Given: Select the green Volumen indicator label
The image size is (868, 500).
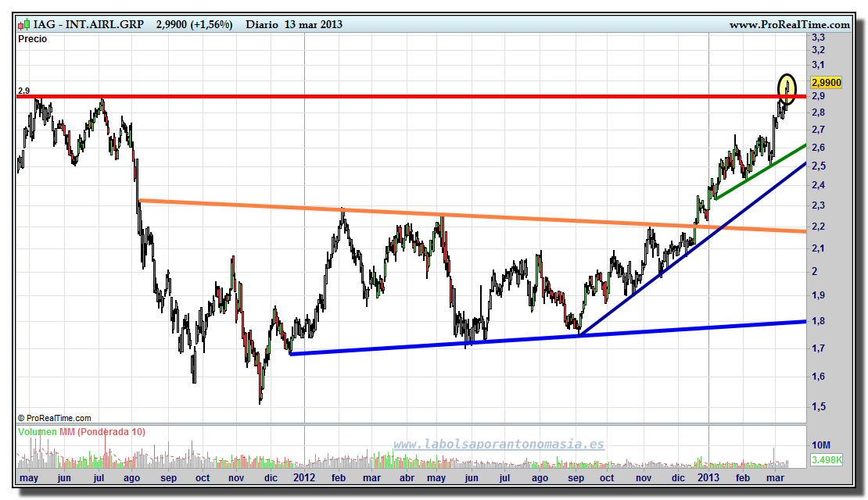Looking at the screenshot, I should (x=37, y=431).
